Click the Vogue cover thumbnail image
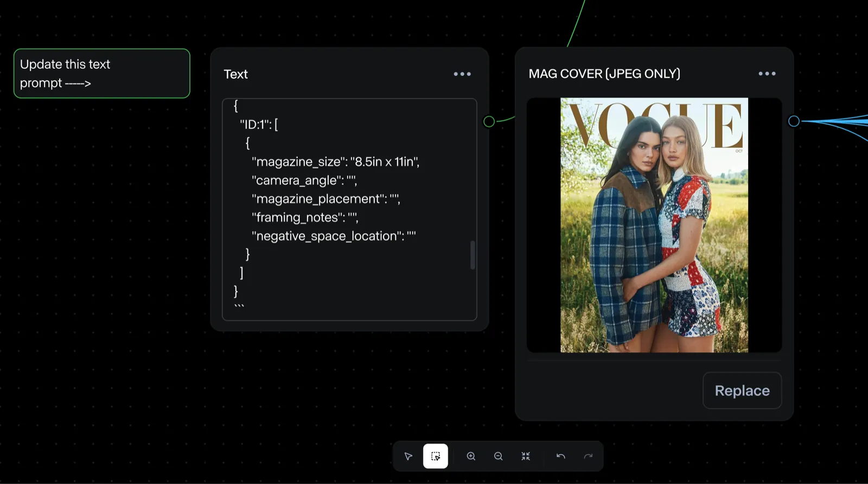The image size is (868, 484). point(654,225)
